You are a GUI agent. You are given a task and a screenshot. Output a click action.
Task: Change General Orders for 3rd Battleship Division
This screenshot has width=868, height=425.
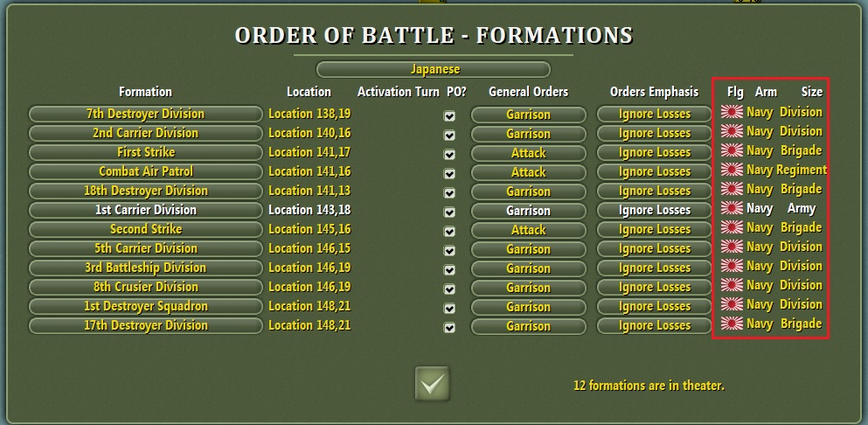528,268
